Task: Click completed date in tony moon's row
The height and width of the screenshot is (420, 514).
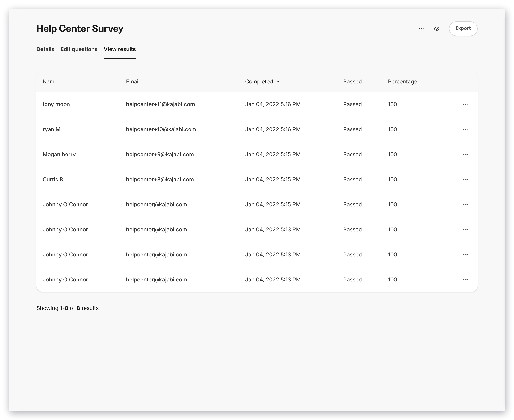Action: (x=273, y=104)
